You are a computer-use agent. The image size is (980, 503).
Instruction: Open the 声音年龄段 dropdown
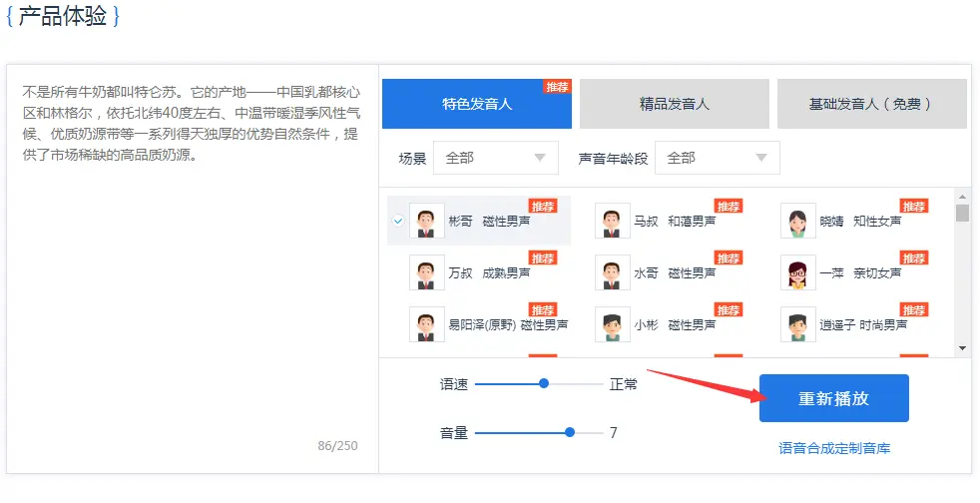[717, 158]
